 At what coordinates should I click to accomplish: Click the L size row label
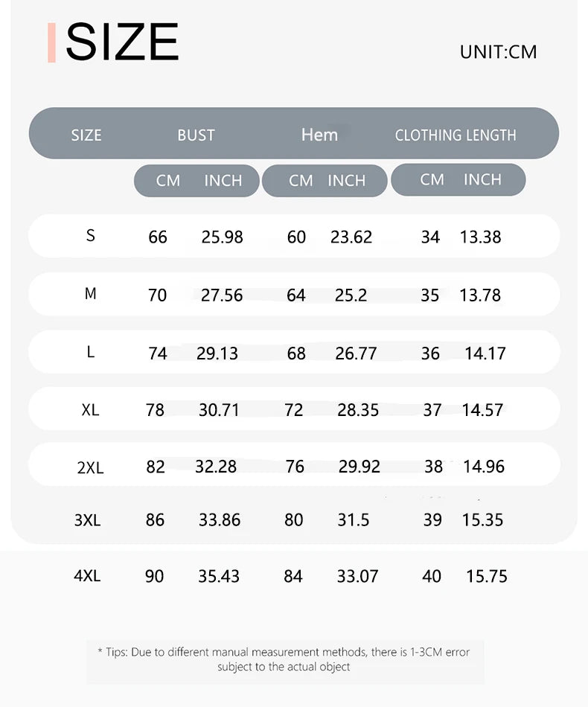(x=91, y=352)
